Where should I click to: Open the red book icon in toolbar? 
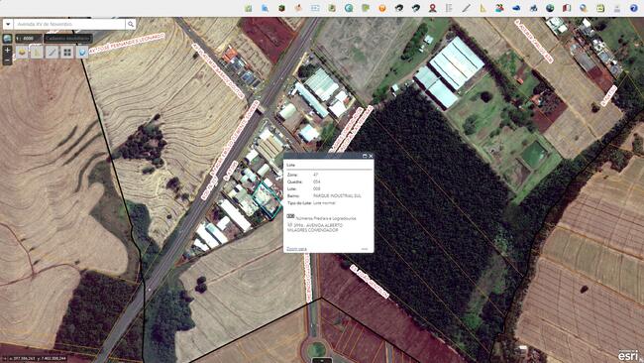pyautogui.click(x=567, y=8)
